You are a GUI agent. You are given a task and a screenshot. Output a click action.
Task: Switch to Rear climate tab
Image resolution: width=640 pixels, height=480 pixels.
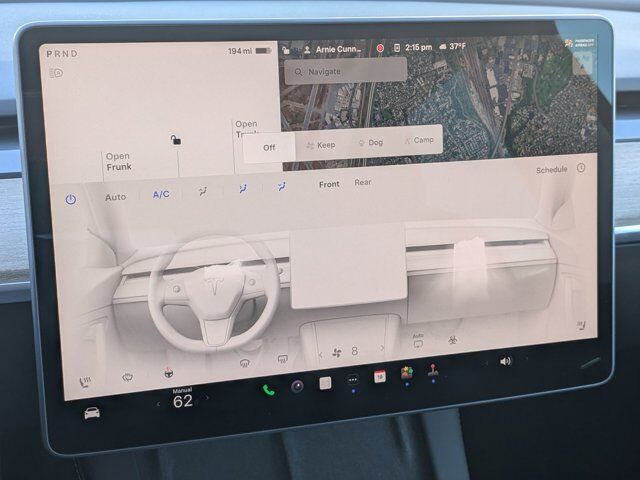[x=363, y=182]
